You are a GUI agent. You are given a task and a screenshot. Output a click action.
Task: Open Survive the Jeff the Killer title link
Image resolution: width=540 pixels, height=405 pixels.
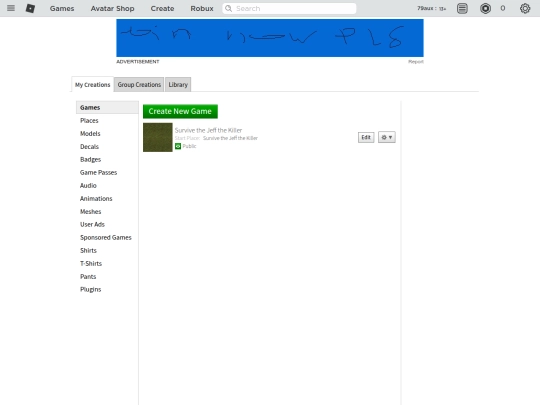[208, 130]
